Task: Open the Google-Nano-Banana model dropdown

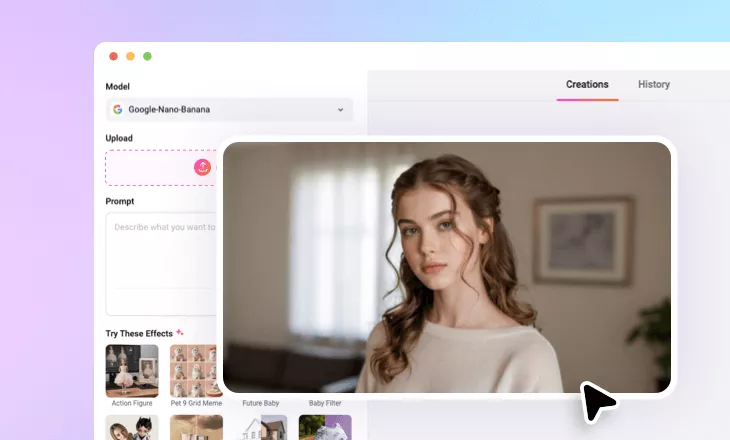Action: click(229, 110)
